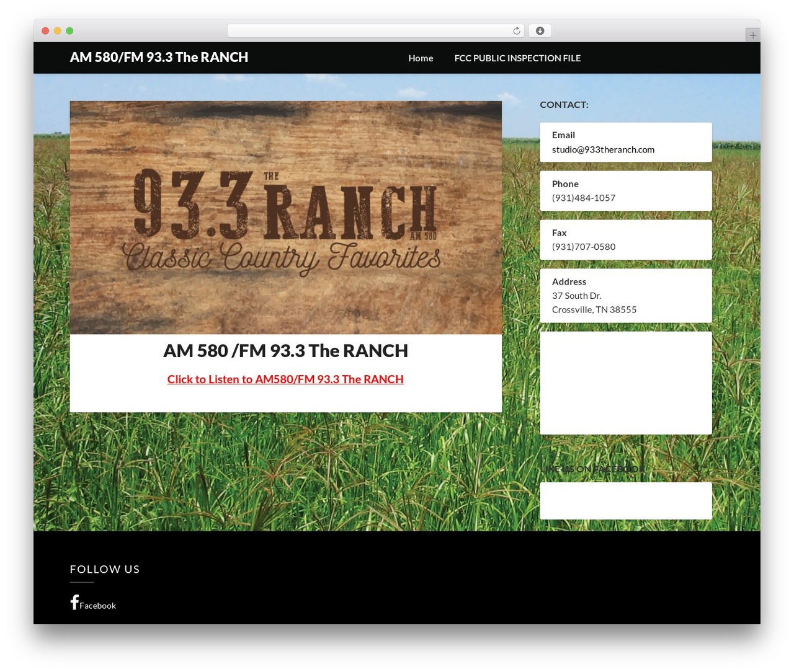Open FCC PUBLIC INSPECTION FILE menu
The width and height of the screenshot is (794, 672).
coord(517,58)
